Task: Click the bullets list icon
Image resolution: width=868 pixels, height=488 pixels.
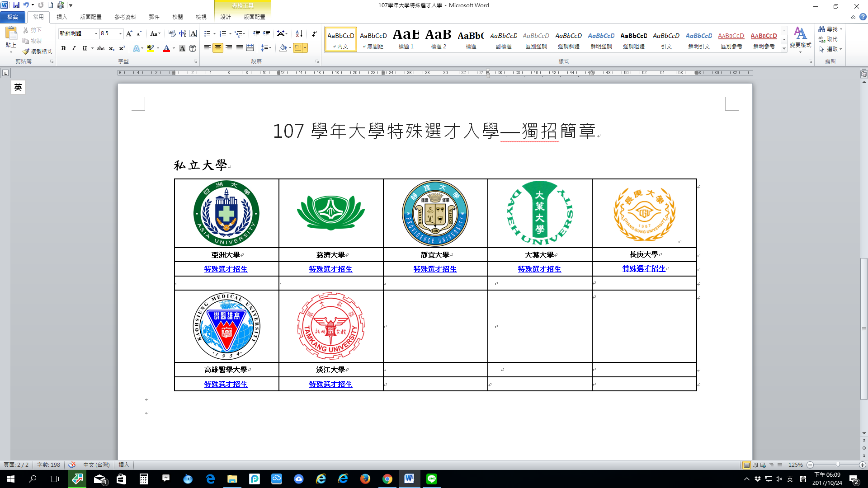Action: pos(207,33)
